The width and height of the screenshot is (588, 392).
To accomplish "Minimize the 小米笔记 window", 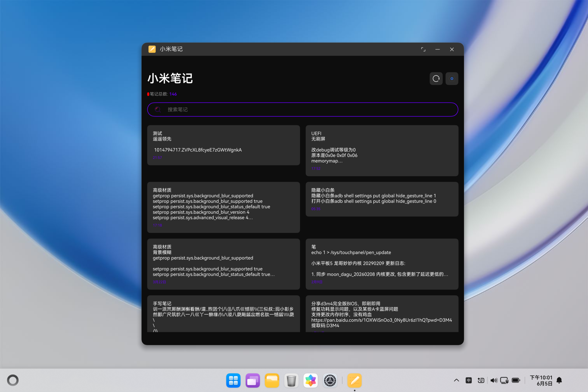I will [437, 49].
